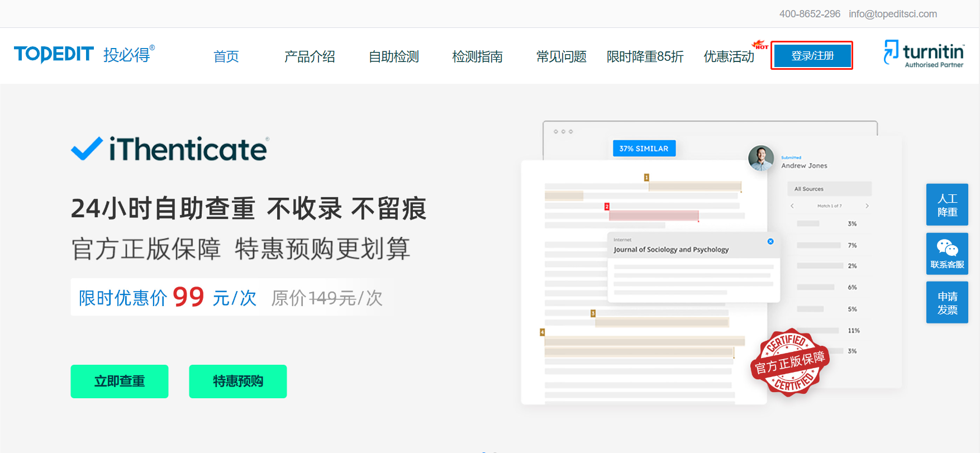Viewport: 980px width, 453px height.
Task: Open the 人工降重 side button
Action: 947,205
